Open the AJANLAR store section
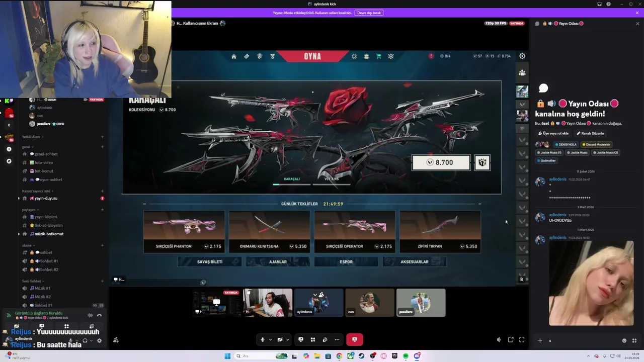 [278, 261]
